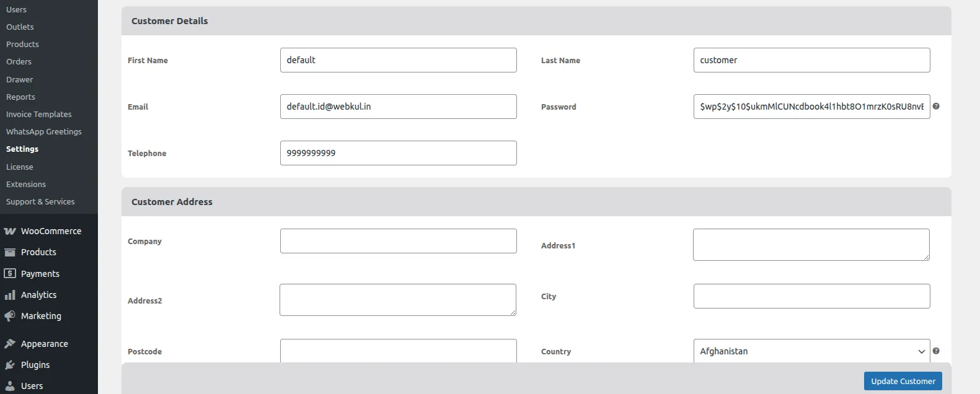Open the Invoice Templates submenu item

[x=38, y=115]
